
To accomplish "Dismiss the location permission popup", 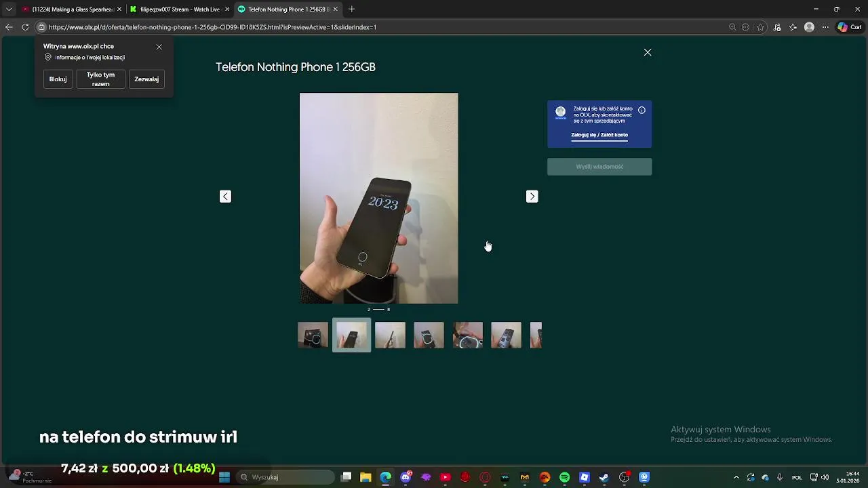I will tap(159, 47).
